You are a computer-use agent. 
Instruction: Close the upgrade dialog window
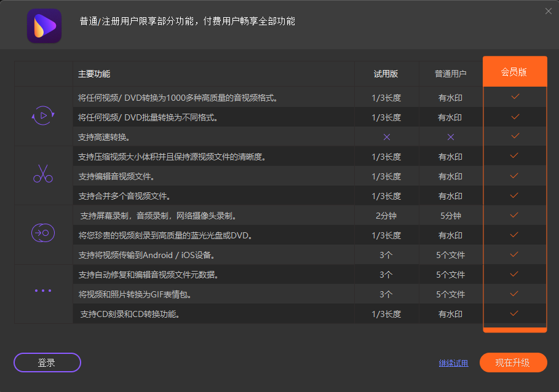click(549, 10)
